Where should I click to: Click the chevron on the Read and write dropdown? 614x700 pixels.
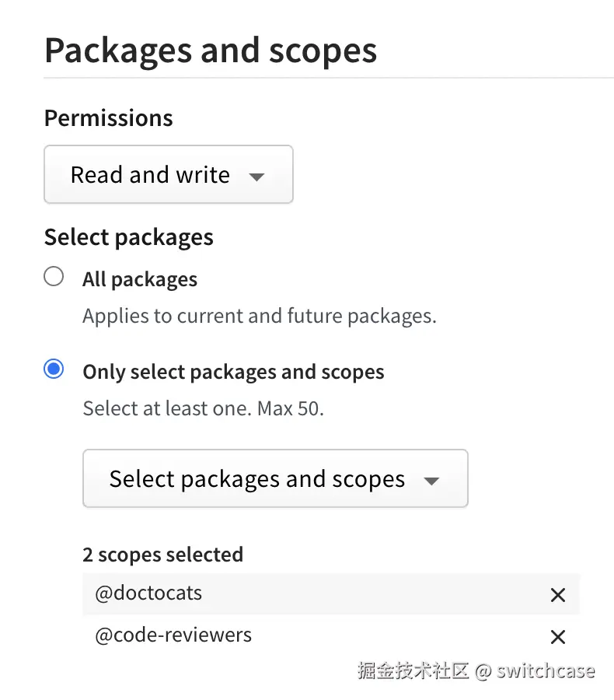[x=256, y=177]
